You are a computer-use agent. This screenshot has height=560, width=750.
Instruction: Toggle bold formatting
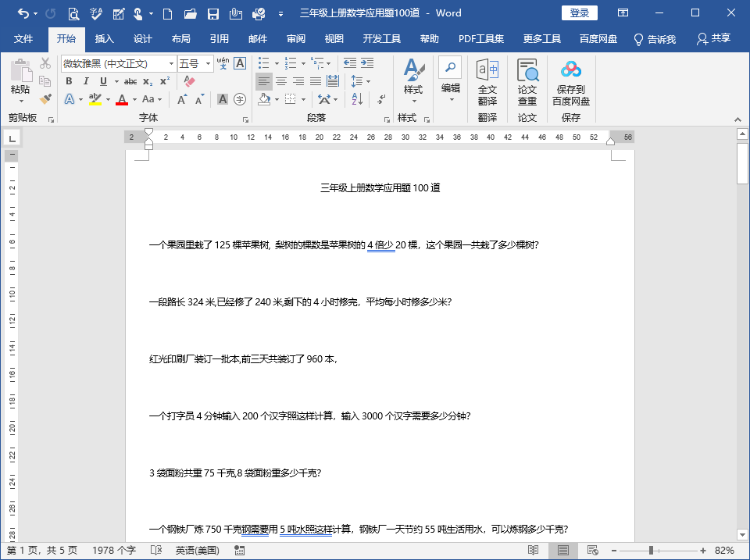click(69, 81)
